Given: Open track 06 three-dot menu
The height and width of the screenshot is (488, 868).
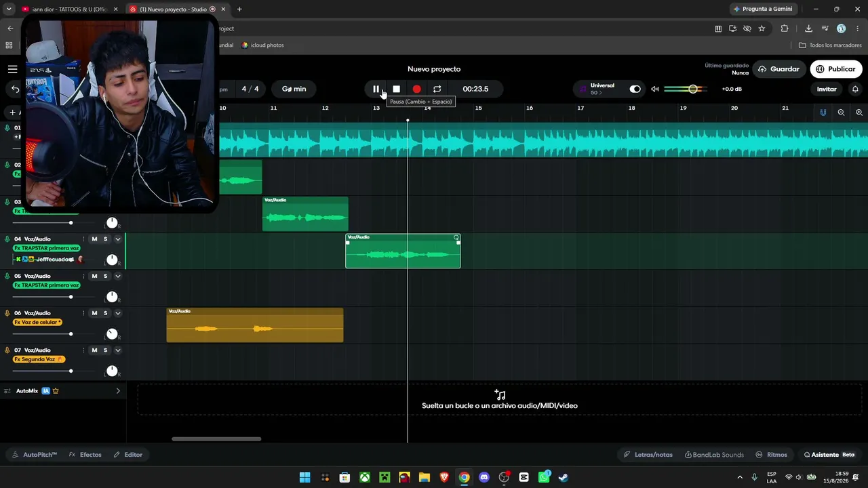Looking at the screenshot, I should tap(83, 313).
